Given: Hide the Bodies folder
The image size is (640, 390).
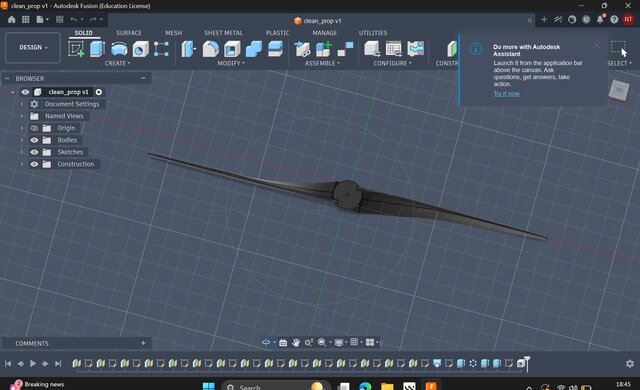Looking at the screenshot, I should click(34, 140).
